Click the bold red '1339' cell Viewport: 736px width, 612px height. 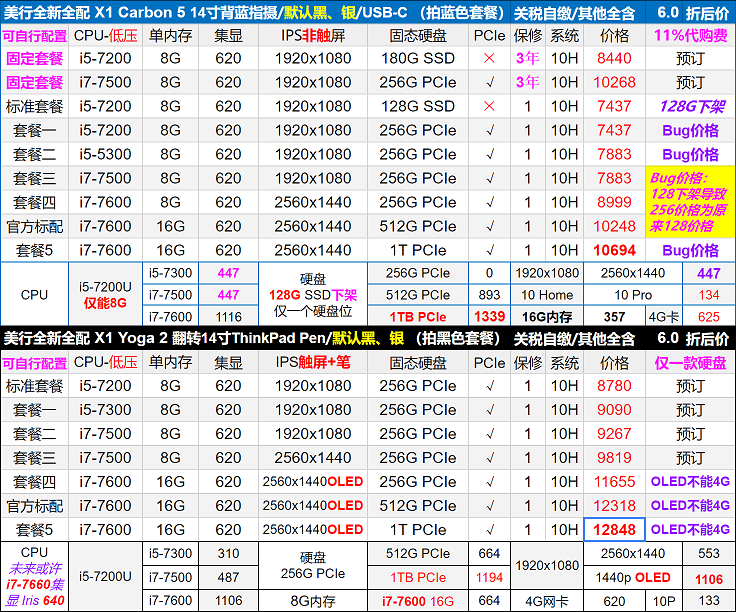[489, 317]
